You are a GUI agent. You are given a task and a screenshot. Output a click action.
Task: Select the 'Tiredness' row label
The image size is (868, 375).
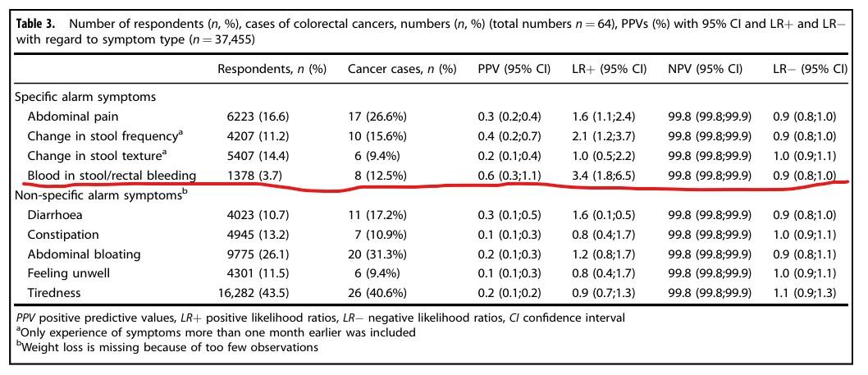[x=55, y=294]
